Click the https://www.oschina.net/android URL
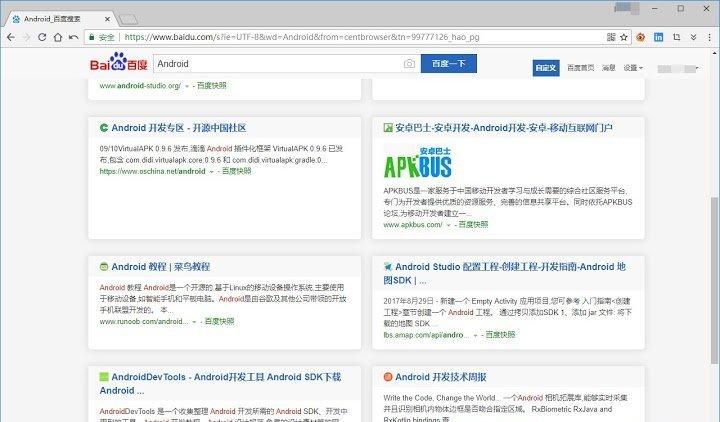This screenshot has height=422, width=720. (x=152, y=171)
